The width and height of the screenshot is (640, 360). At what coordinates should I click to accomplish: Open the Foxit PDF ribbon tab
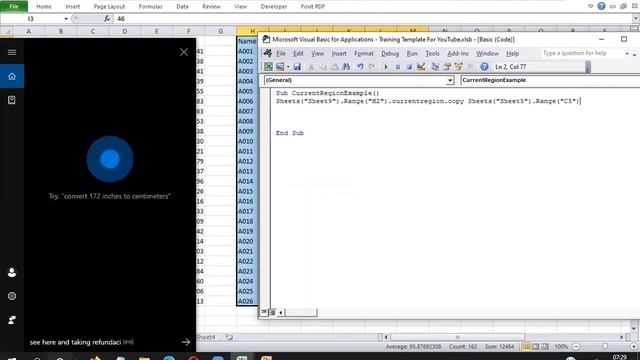point(313,7)
